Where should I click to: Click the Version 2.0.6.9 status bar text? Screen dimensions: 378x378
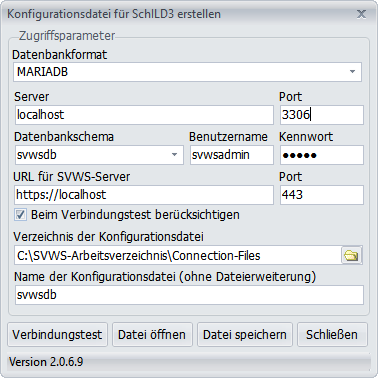coord(46,362)
